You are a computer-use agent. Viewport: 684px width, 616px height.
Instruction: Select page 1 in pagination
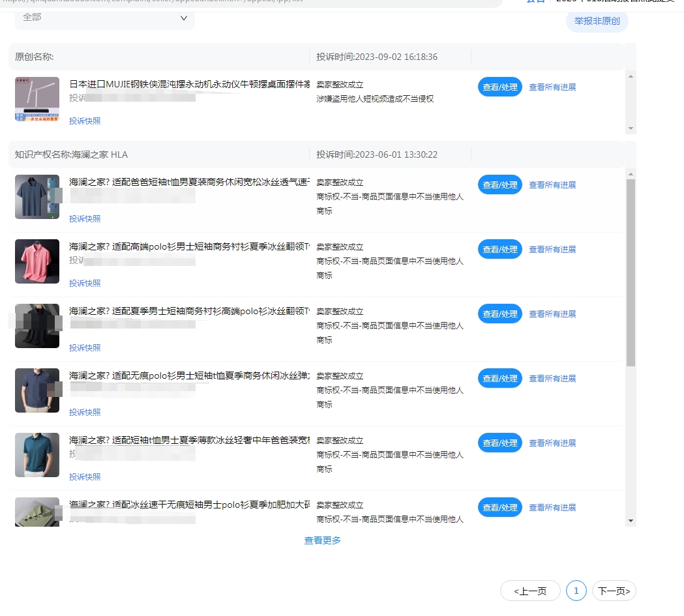(576, 591)
